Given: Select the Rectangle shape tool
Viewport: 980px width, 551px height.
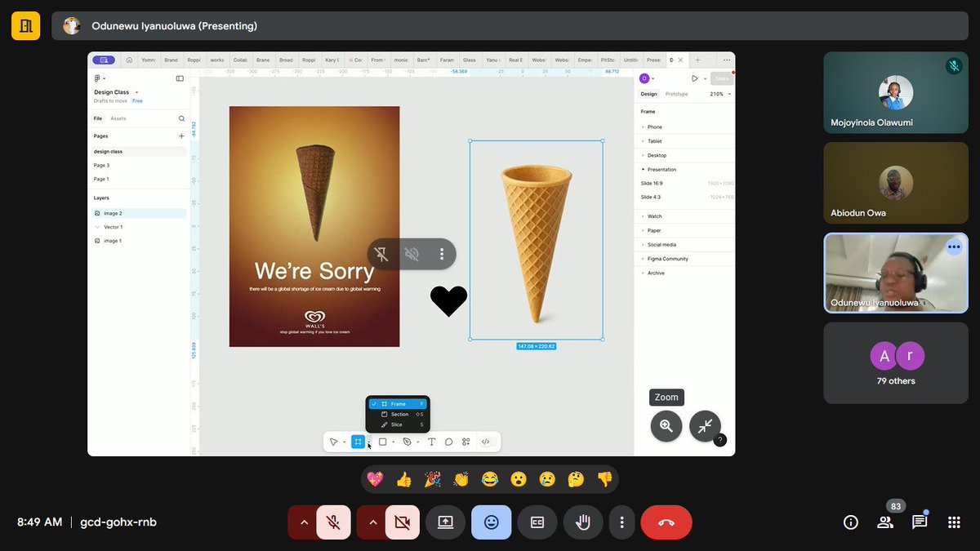Looking at the screenshot, I should pyautogui.click(x=382, y=442).
